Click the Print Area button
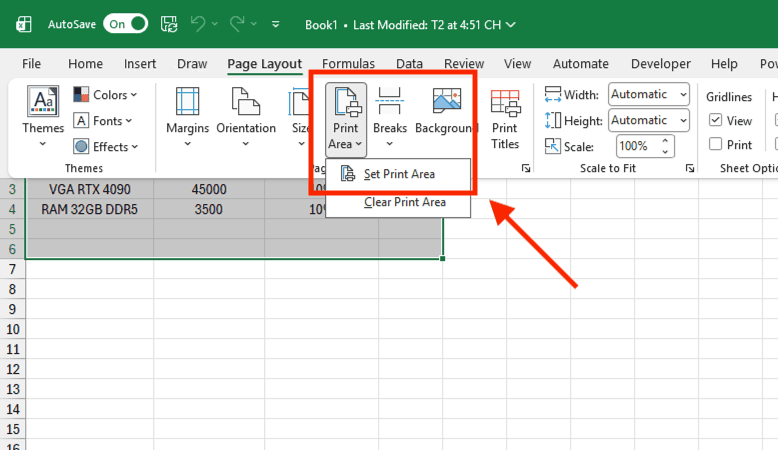 [346, 118]
